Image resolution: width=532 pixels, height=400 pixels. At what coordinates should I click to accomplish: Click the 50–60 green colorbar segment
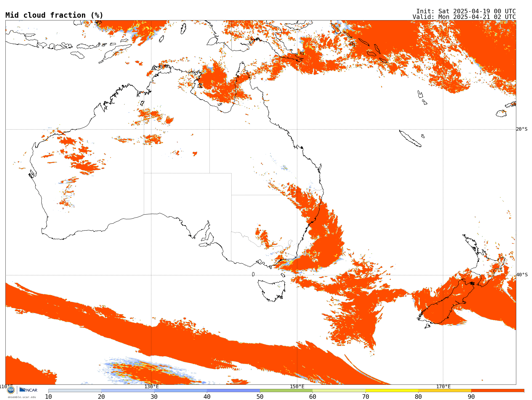(x=286, y=391)
